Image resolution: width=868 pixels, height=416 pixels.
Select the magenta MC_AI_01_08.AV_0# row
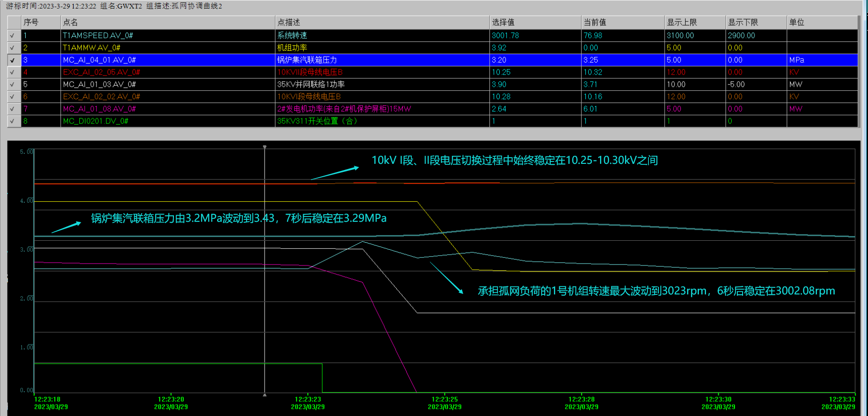tap(99, 109)
